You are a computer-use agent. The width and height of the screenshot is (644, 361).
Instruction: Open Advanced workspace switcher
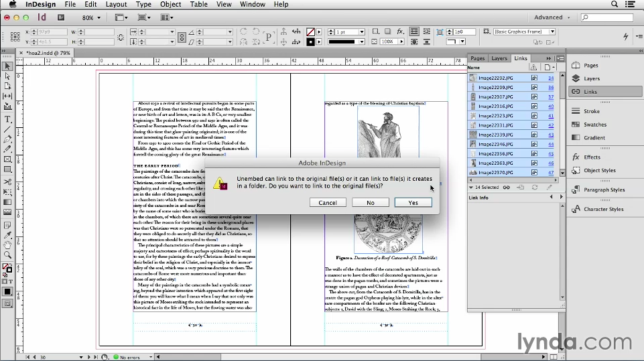click(x=552, y=17)
